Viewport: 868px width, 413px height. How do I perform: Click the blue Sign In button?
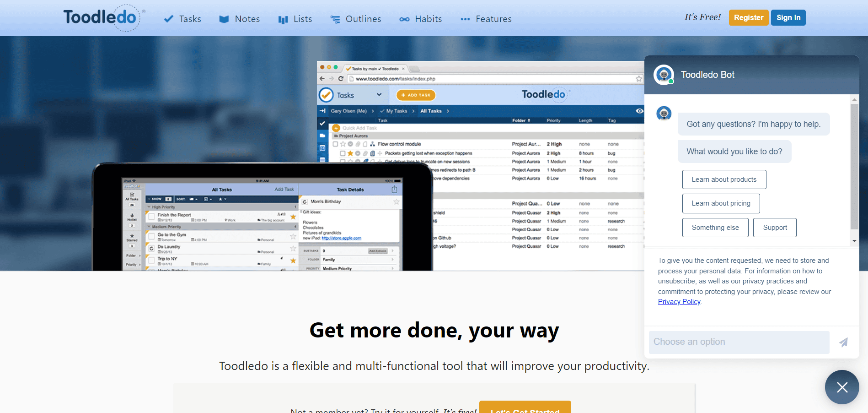[x=788, y=17]
